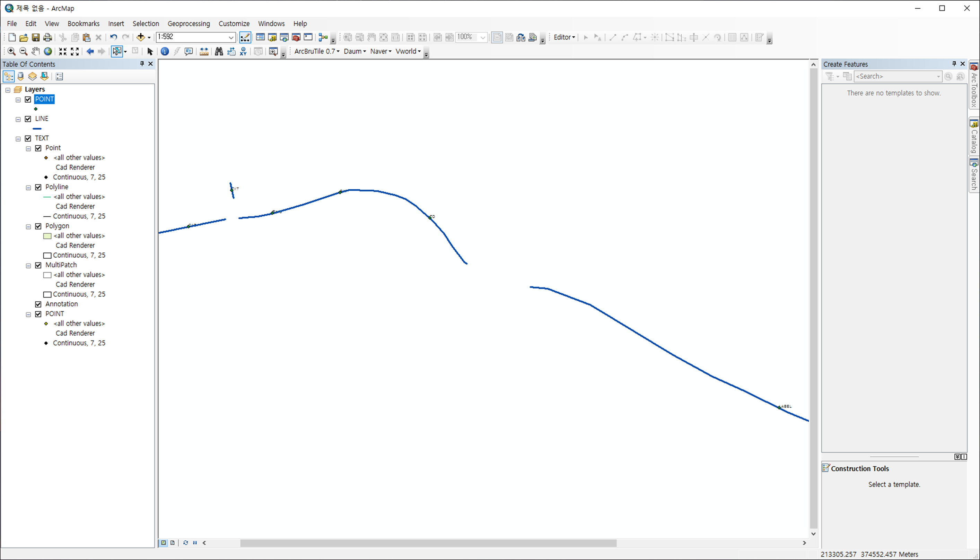Activate the Identify tool
The image size is (980, 560).
tap(165, 52)
